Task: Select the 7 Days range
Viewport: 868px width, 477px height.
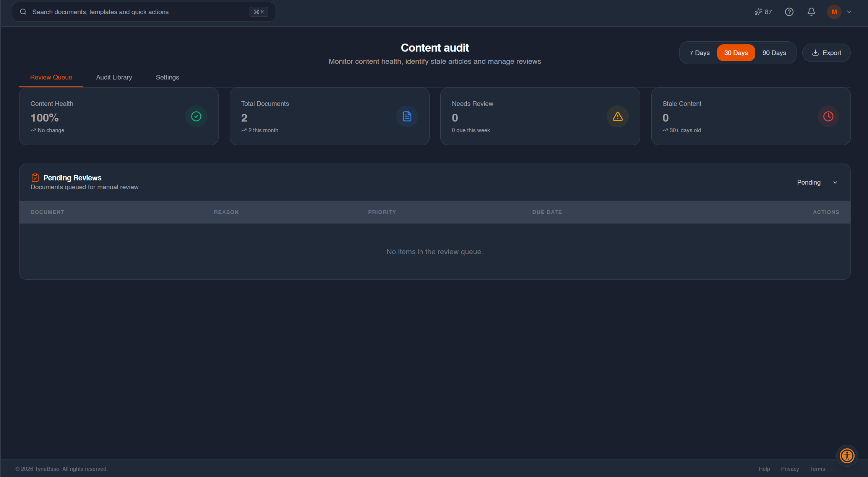Action: click(699, 53)
